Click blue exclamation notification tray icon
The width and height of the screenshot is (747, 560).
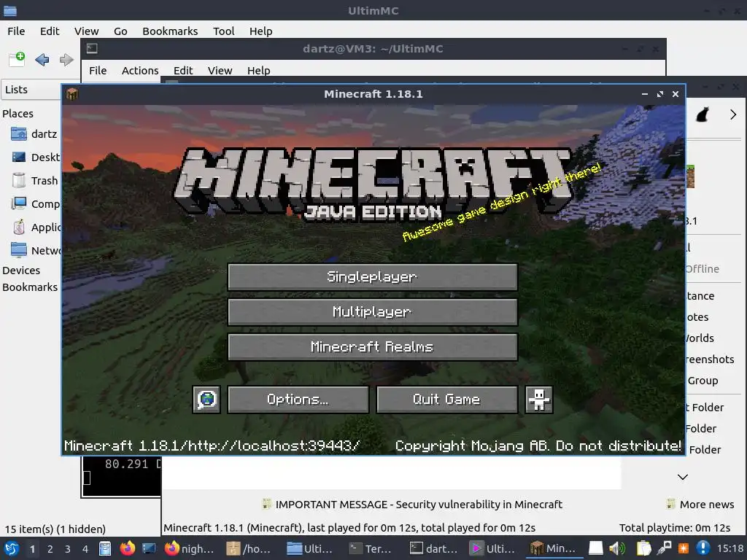703,548
